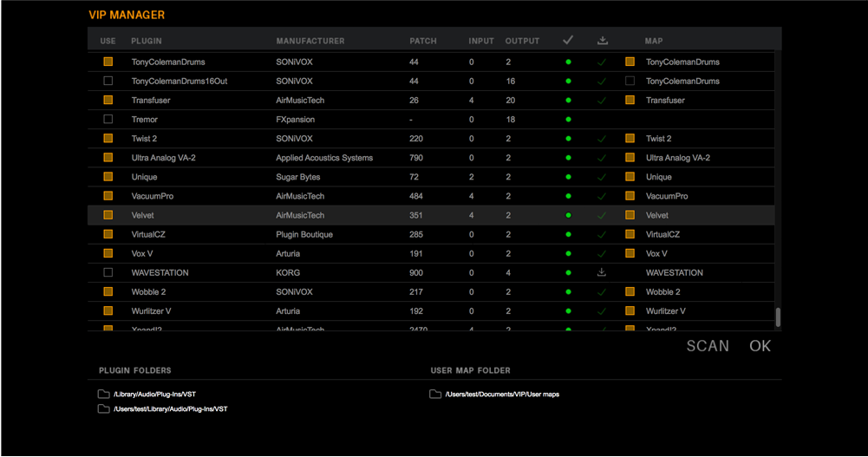
Task: Toggle Map checkbox for Ultra Analog VA-2
Action: click(x=630, y=157)
